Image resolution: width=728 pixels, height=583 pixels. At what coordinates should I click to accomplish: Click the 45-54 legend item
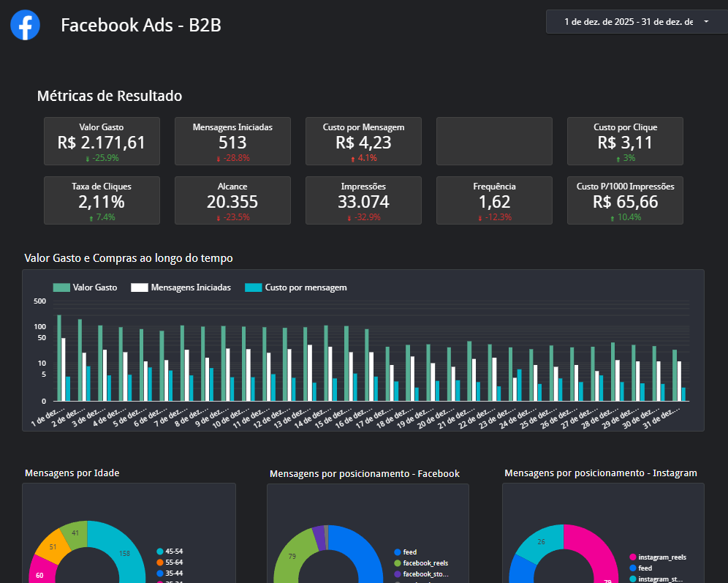tap(170, 552)
